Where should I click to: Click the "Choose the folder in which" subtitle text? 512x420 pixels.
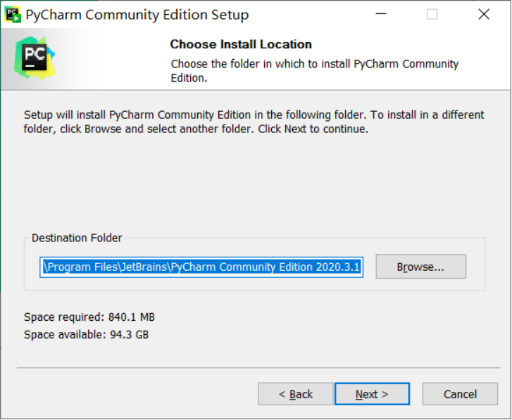pos(314,70)
